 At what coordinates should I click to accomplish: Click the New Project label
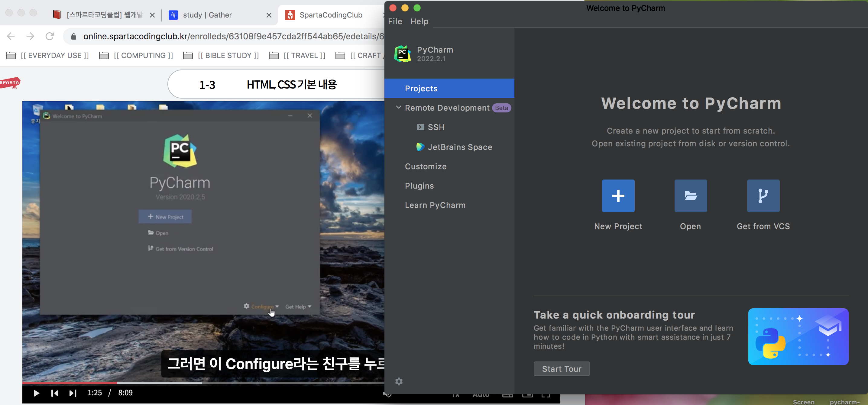[x=618, y=226]
